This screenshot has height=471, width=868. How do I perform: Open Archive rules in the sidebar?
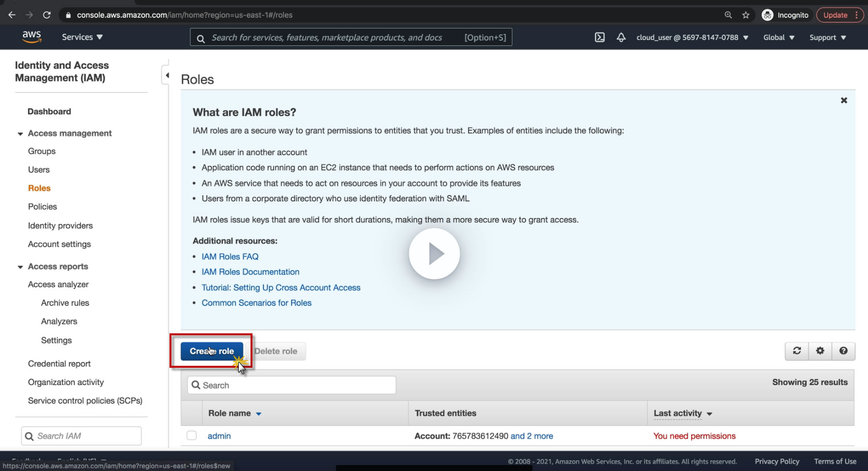click(x=65, y=303)
